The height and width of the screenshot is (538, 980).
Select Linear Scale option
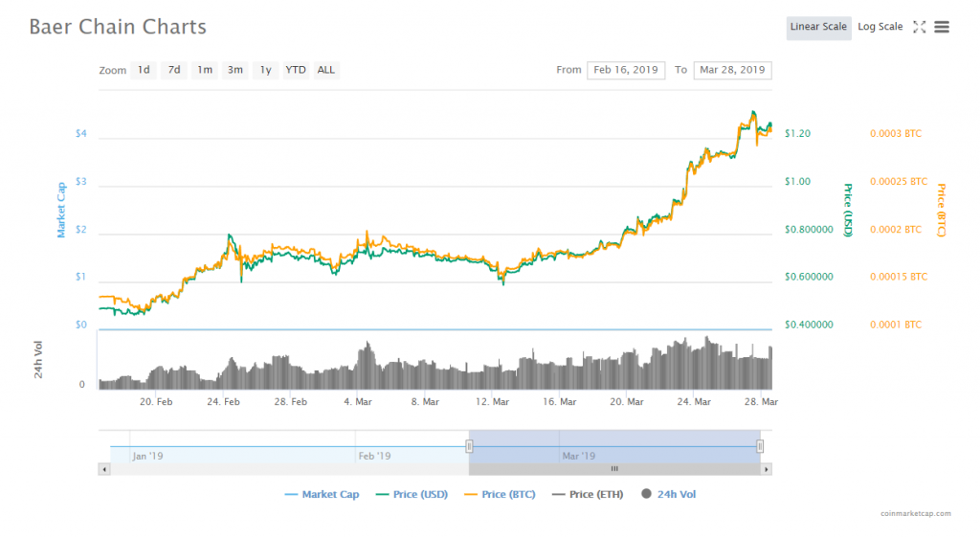[x=818, y=28]
